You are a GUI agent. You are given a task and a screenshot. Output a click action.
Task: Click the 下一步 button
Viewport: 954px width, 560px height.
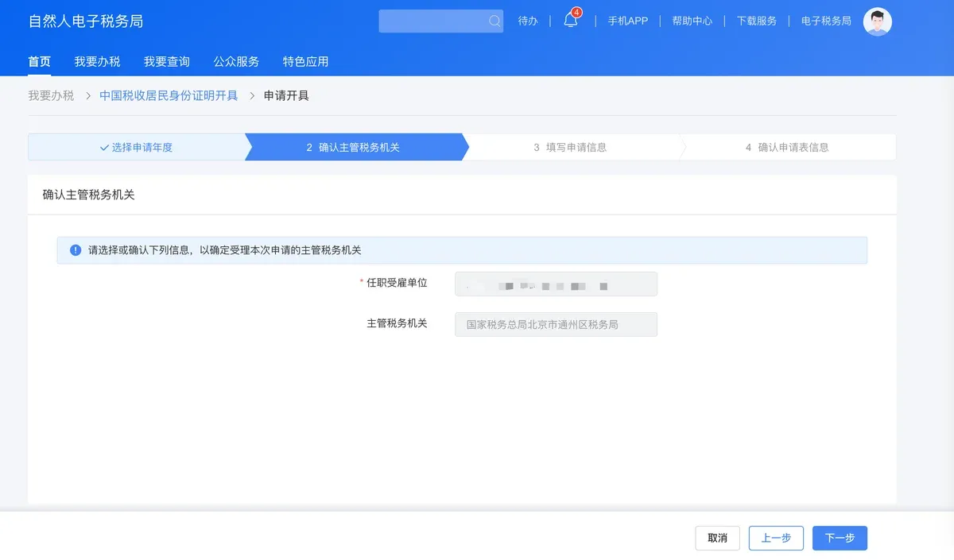click(840, 538)
